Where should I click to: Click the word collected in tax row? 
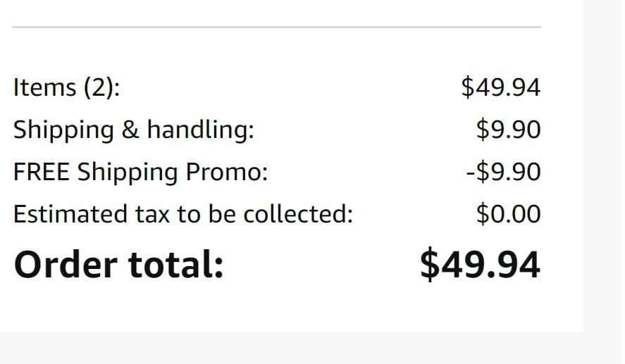coord(298,214)
